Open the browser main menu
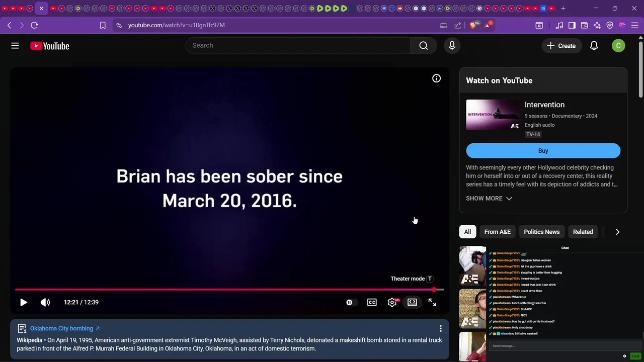The height and width of the screenshot is (362, 644). tap(635, 25)
